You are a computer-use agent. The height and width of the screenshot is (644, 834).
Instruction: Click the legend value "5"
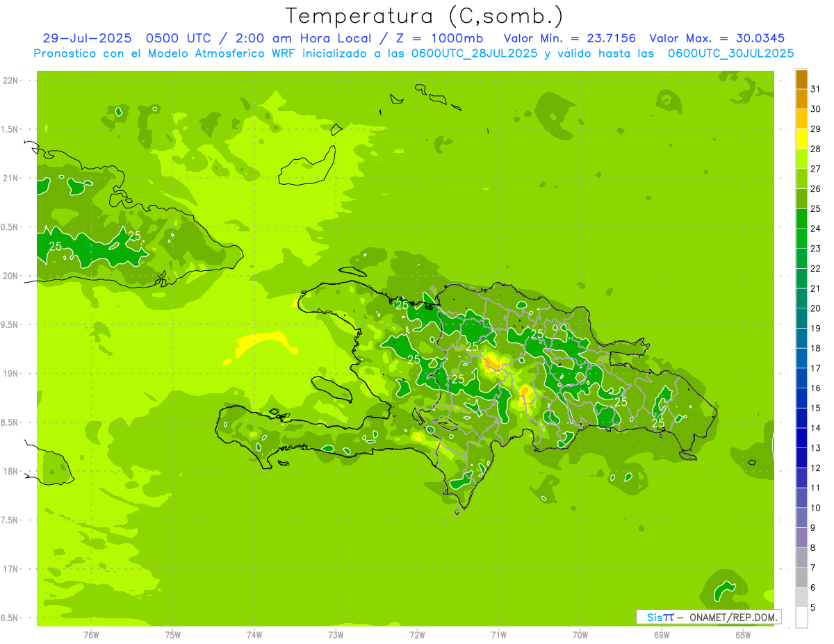click(813, 608)
